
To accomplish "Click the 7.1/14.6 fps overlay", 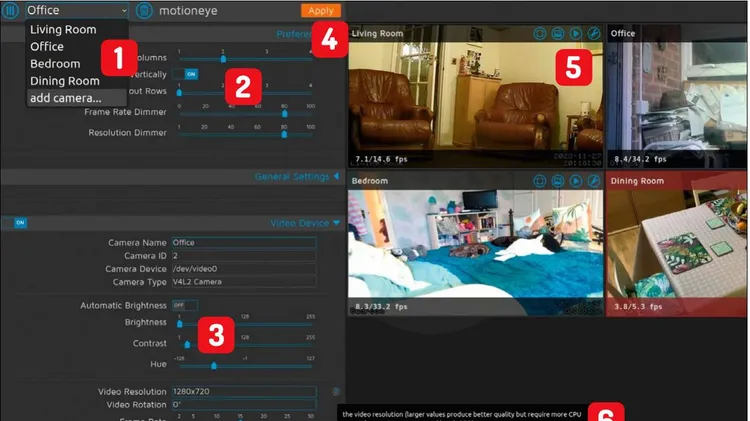I will pyautogui.click(x=381, y=159).
